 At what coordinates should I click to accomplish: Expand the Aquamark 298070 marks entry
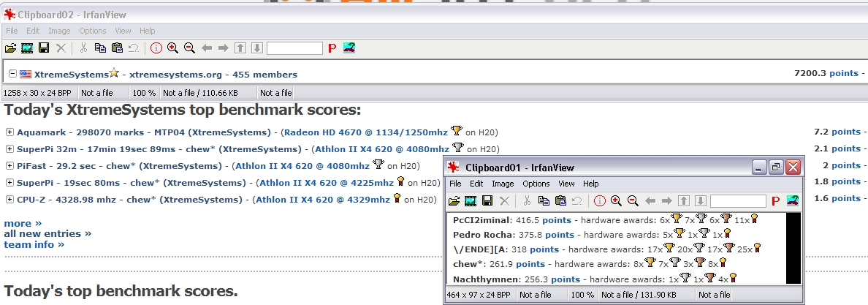click(x=9, y=132)
